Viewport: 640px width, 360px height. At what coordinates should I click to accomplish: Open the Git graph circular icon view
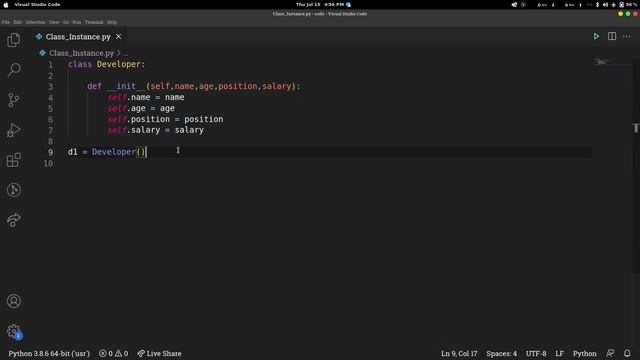13,190
